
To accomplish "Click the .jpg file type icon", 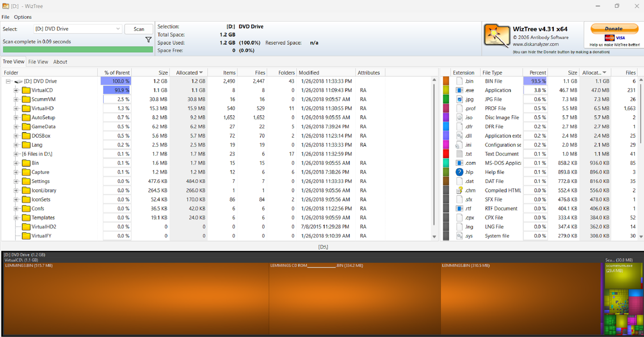I will tap(459, 99).
